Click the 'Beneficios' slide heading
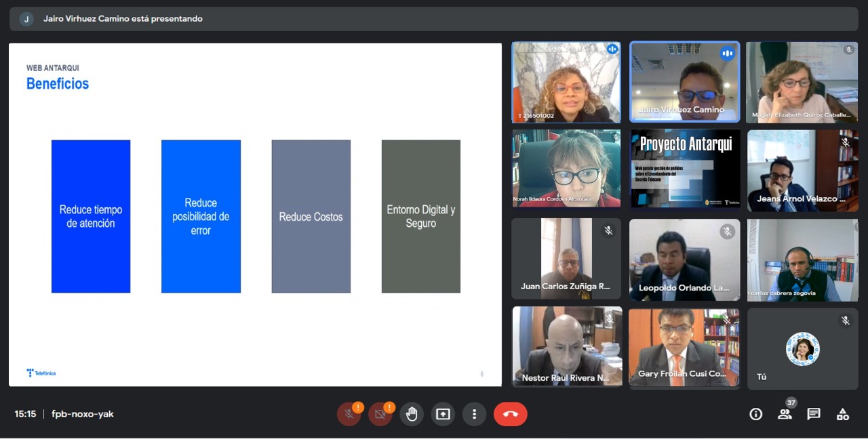The height and width of the screenshot is (439, 868). point(58,84)
